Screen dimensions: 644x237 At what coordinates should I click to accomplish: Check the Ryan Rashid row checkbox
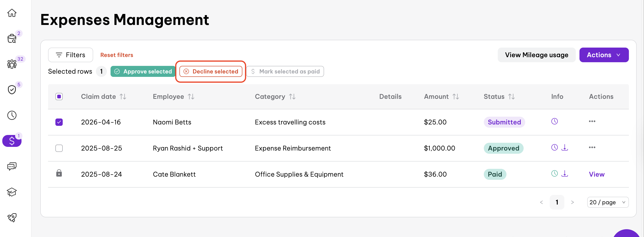(59, 148)
